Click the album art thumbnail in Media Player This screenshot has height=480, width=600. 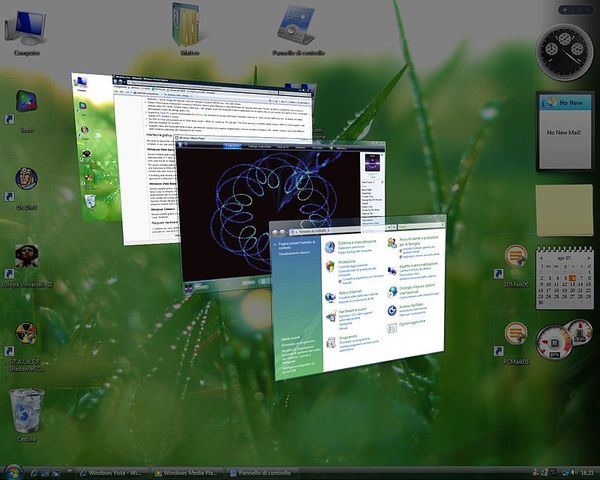click(371, 162)
